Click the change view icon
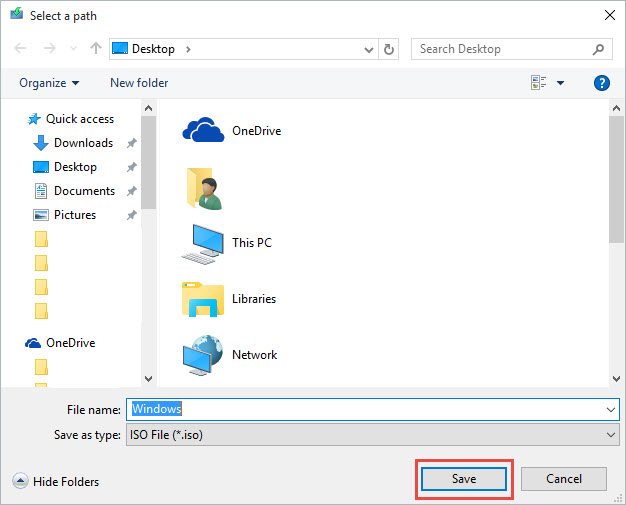This screenshot has height=505, width=626. pyautogui.click(x=539, y=83)
